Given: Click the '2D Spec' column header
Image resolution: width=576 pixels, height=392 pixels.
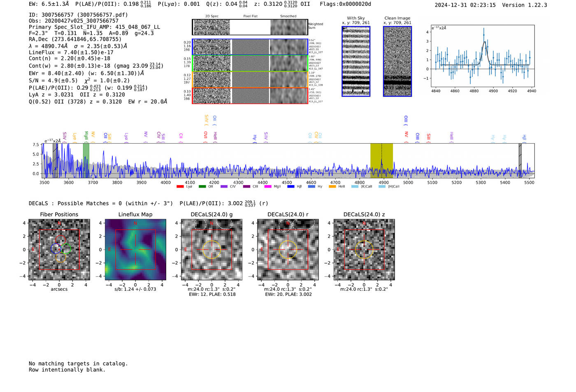Looking at the screenshot, I should pyautogui.click(x=212, y=16).
